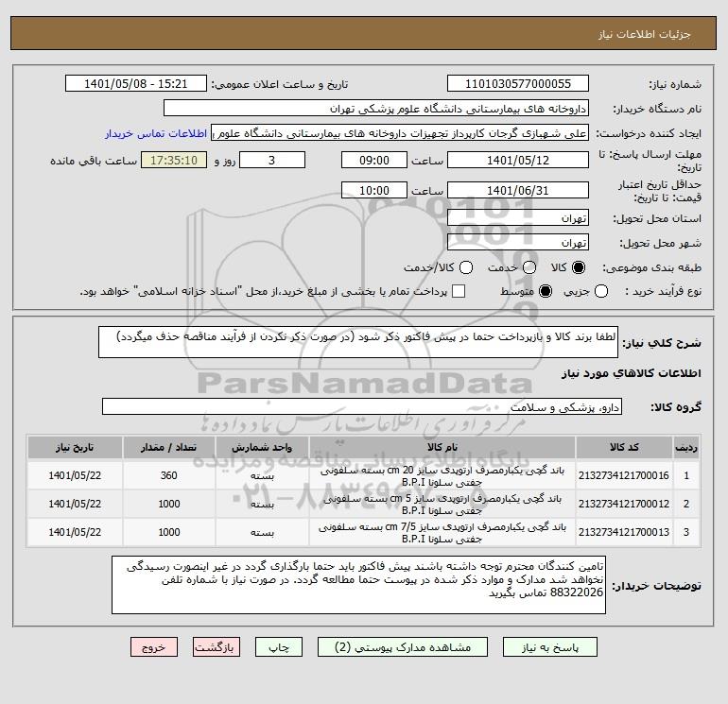
Task: Click the واحد شمارش column header
Action: click(x=262, y=447)
